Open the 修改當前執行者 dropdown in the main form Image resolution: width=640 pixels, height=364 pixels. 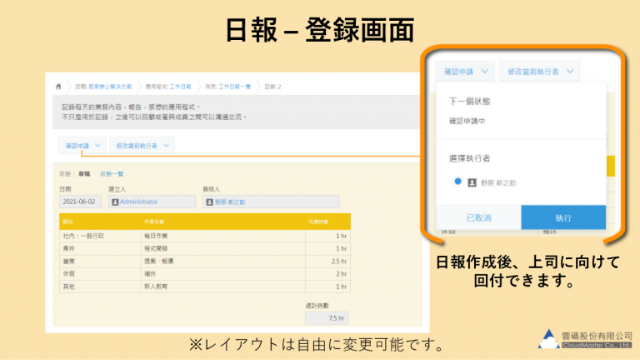coord(142,145)
